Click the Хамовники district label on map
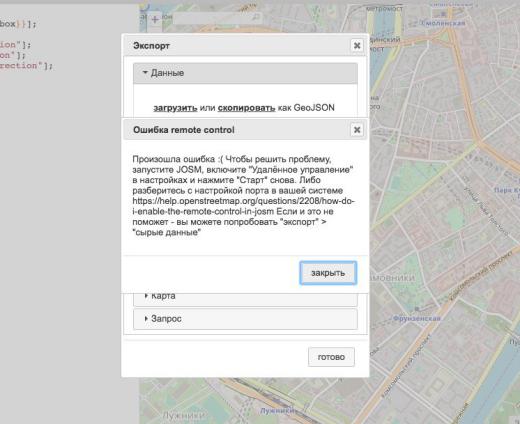Viewport: 520px width, 424px height. (x=392, y=278)
